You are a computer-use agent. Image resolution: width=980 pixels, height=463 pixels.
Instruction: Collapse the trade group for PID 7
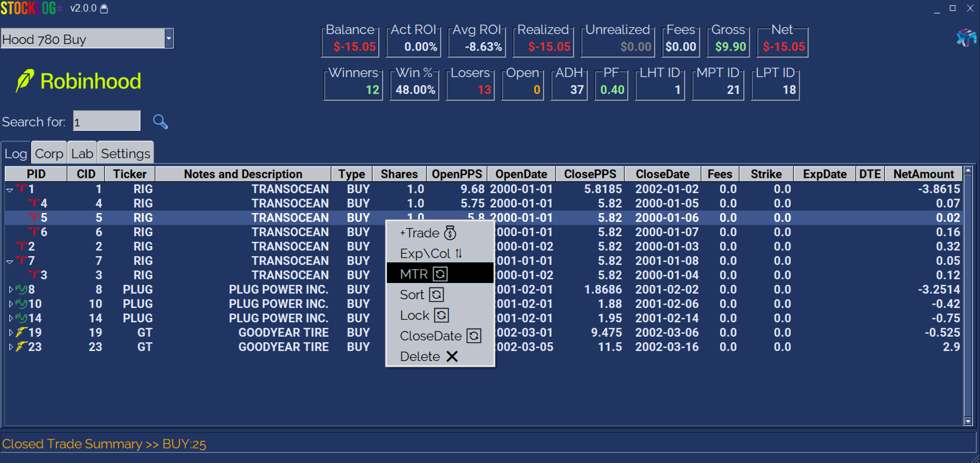pyautogui.click(x=10, y=261)
